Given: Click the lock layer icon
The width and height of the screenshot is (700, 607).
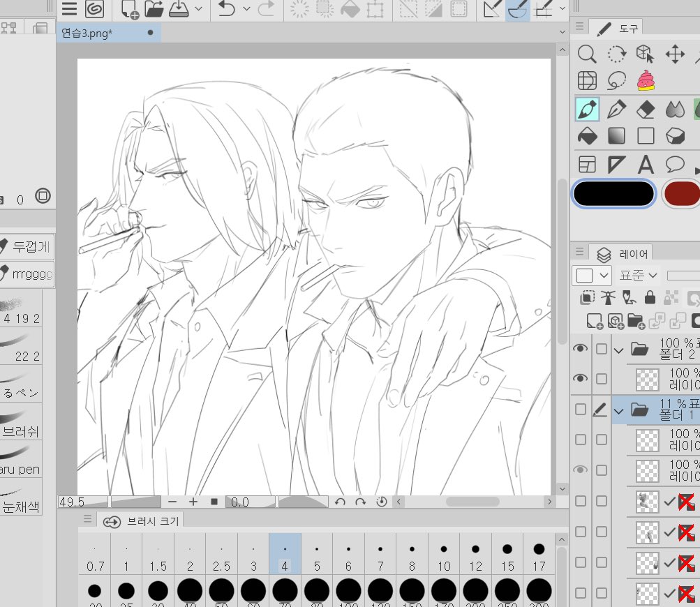Looking at the screenshot, I should point(650,297).
